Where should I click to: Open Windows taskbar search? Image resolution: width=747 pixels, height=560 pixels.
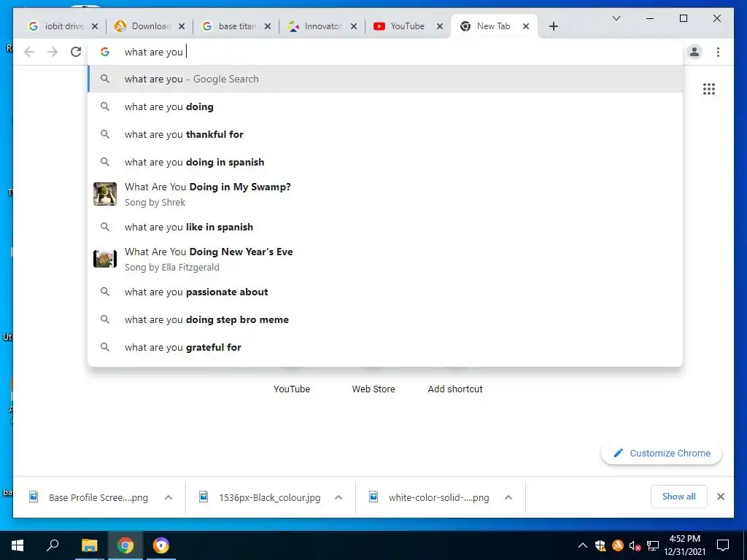coord(53,545)
